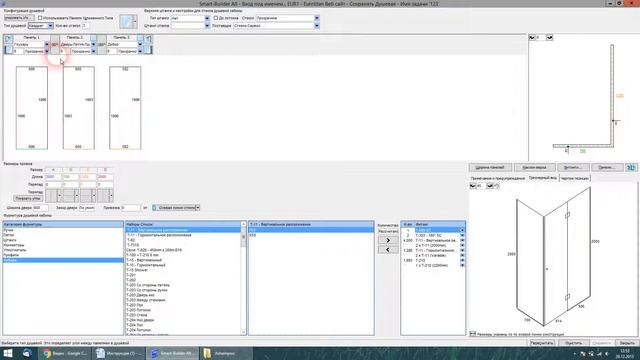Toggle checkbox on the T-210 row

coord(462,260)
